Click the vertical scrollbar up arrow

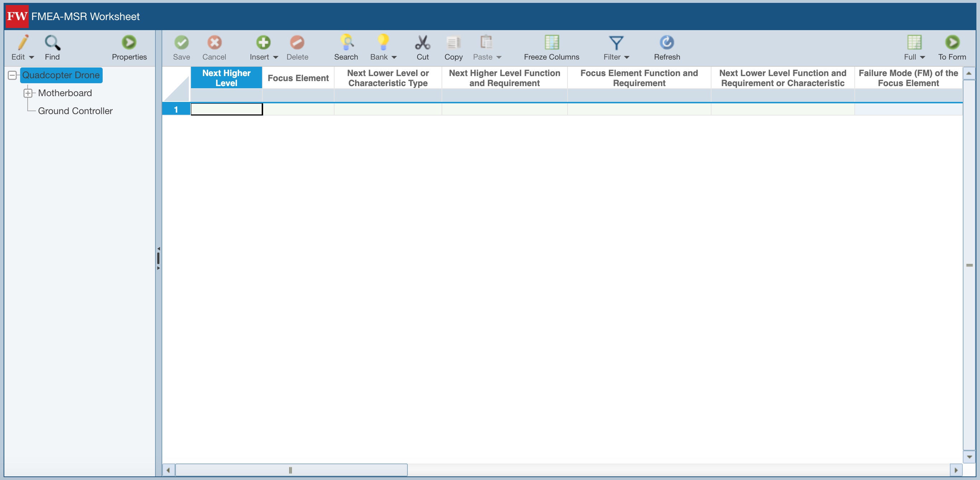coord(969,73)
